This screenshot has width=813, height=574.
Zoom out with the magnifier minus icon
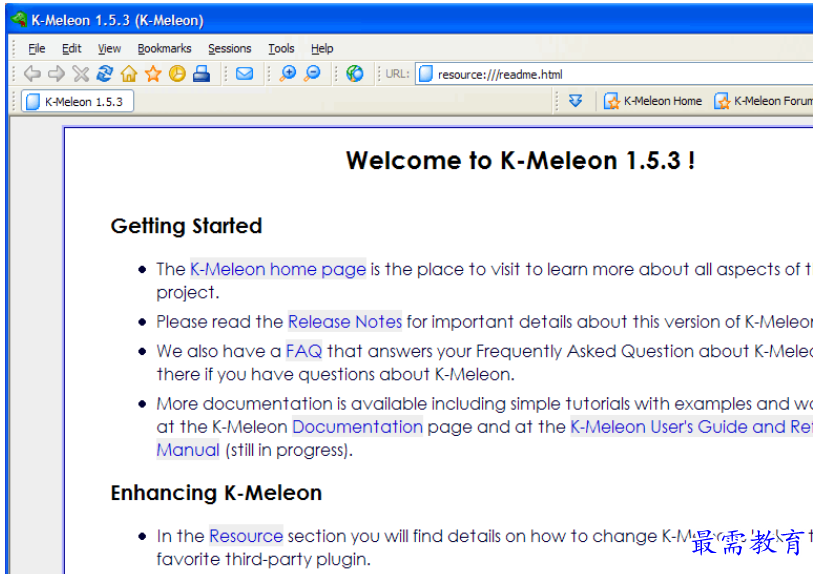[x=312, y=74]
